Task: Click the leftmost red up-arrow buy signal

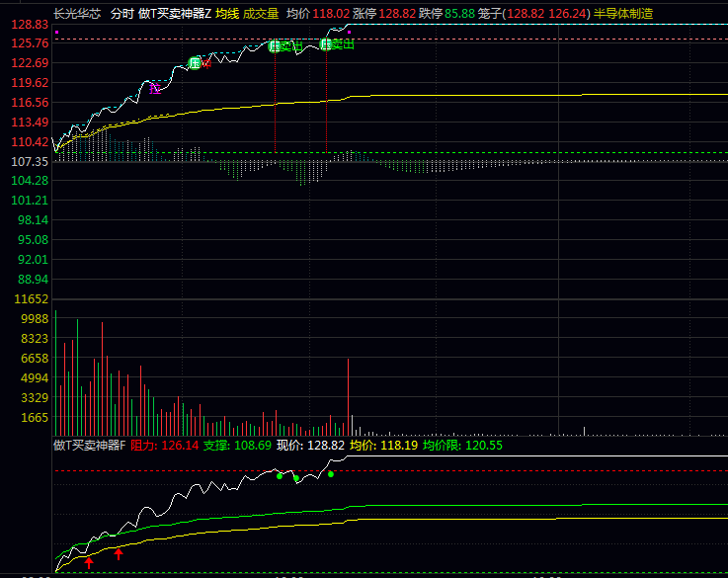Action: pos(89,562)
